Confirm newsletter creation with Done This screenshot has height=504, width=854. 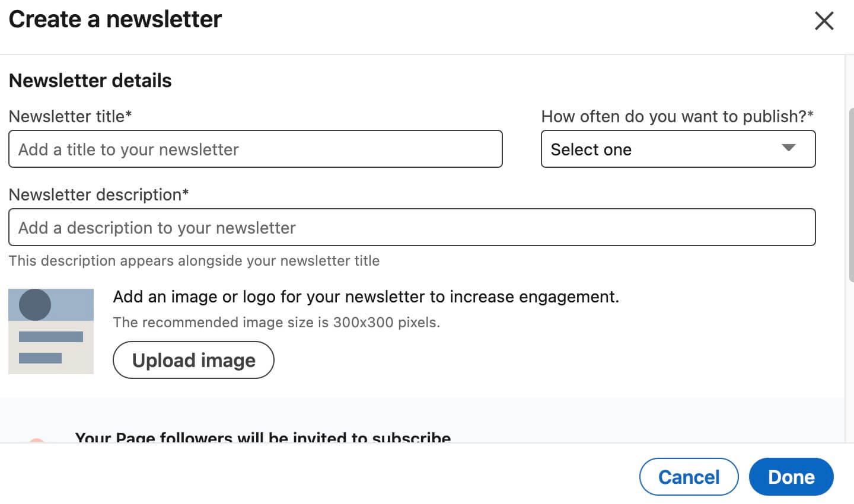[791, 476]
